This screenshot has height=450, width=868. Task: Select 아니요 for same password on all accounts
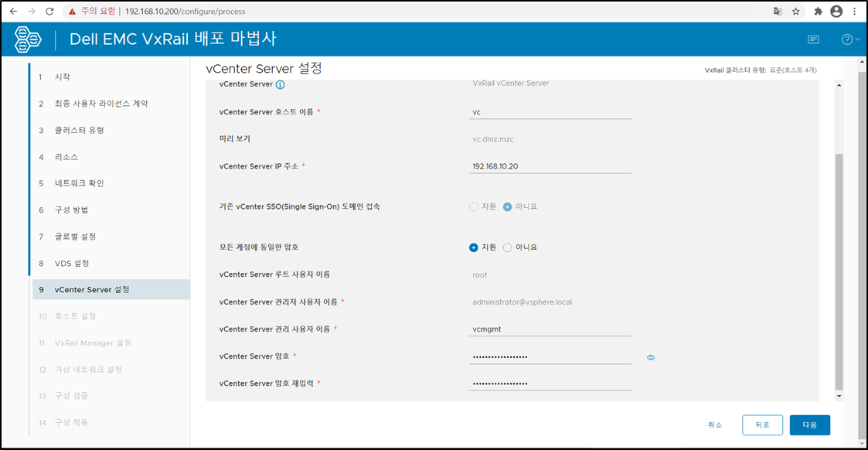click(507, 247)
